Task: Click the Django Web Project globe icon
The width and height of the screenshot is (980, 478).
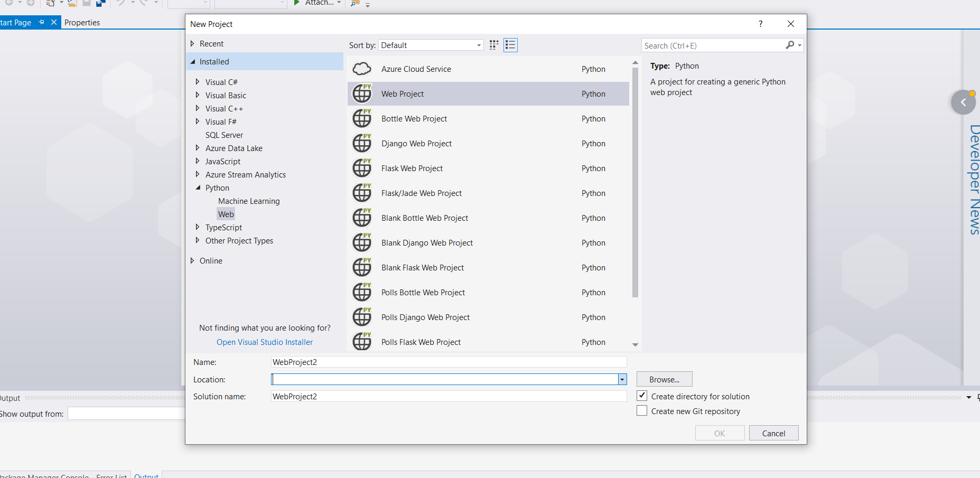Action: point(362,143)
